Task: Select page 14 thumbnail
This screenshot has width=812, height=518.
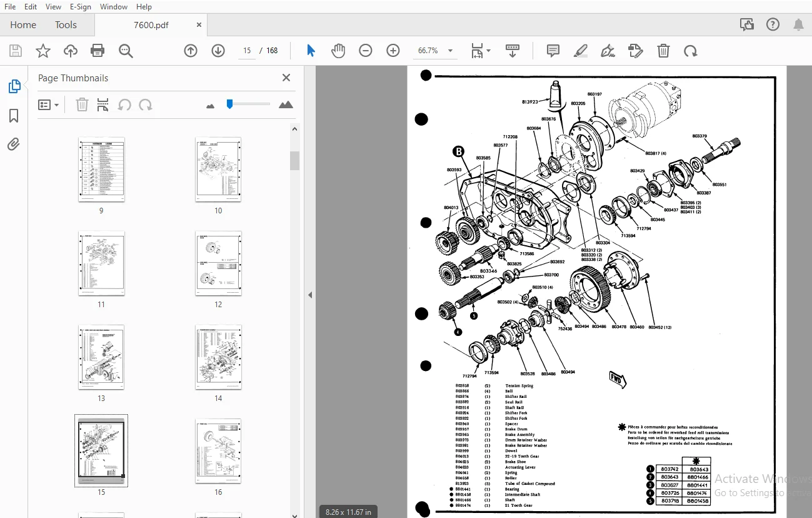Action: tap(218, 357)
